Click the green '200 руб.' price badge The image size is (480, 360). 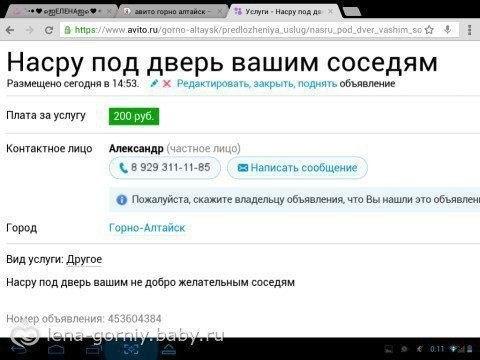tap(134, 116)
